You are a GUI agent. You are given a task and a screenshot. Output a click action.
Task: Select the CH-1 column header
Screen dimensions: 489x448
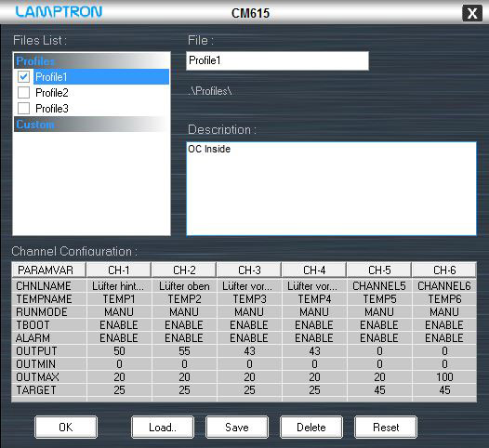(119, 270)
